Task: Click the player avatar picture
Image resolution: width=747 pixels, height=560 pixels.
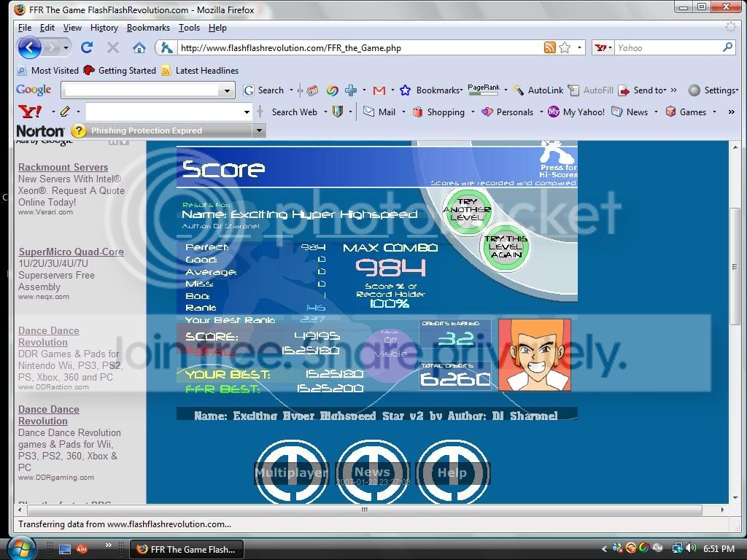Action: 534,354
